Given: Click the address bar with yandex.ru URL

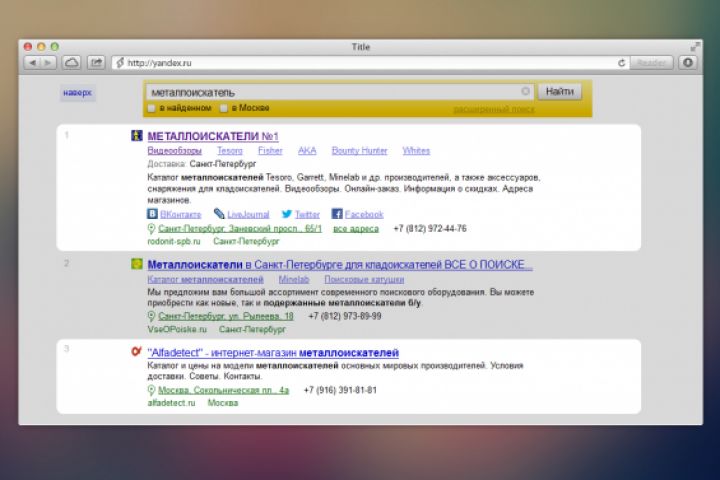Looking at the screenshot, I should 370,63.
